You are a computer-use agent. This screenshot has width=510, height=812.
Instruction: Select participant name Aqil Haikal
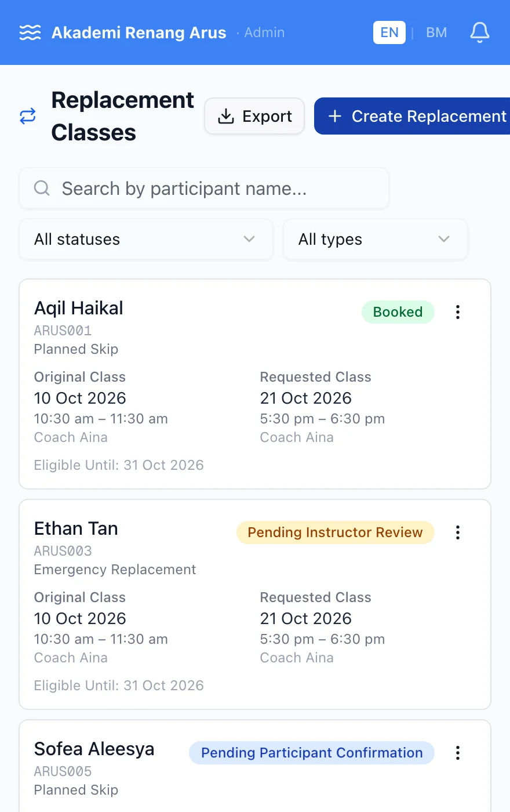click(79, 308)
